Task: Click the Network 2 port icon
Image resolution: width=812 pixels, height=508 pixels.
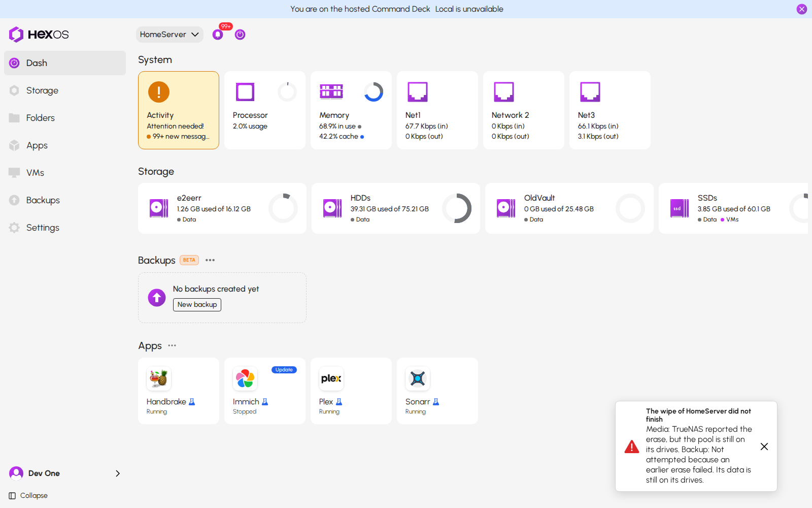Action: pyautogui.click(x=504, y=92)
